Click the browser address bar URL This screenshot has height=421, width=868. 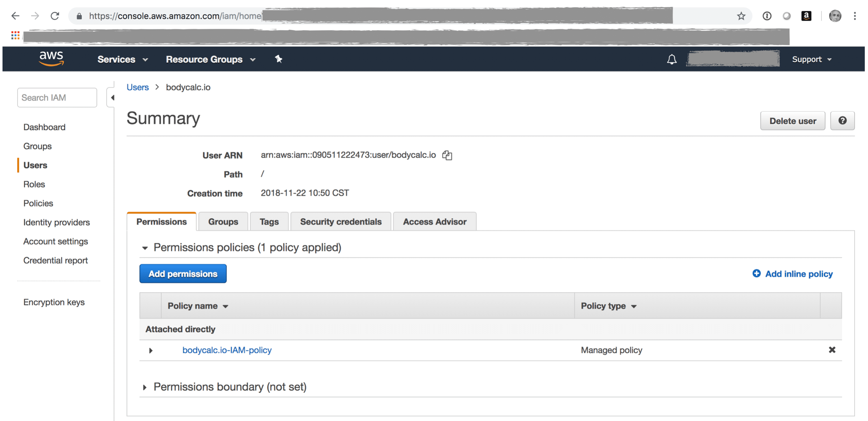pos(175,16)
